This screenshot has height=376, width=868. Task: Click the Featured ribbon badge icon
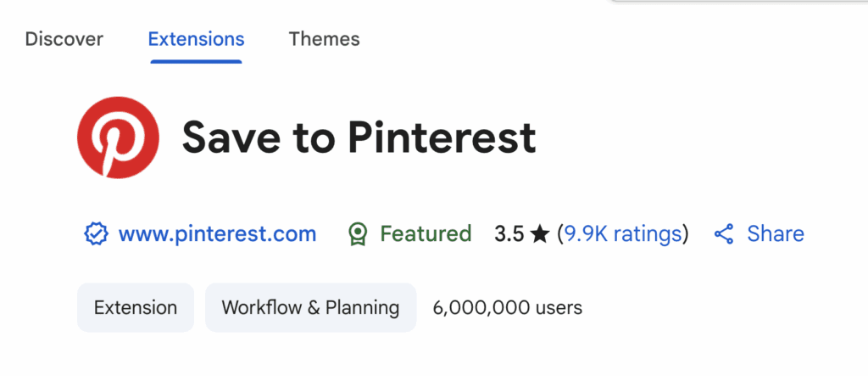coord(358,234)
